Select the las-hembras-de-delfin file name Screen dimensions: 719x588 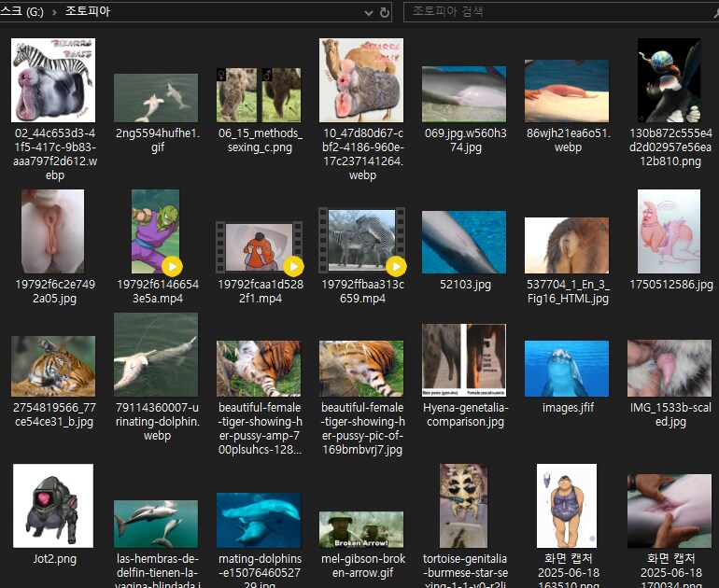[x=157, y=570]
